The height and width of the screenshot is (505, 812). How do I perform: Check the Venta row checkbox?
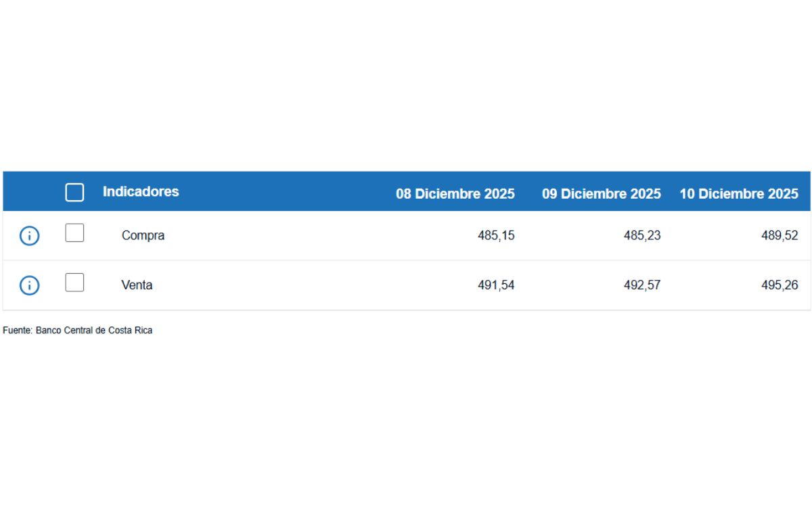coord(74,283)
